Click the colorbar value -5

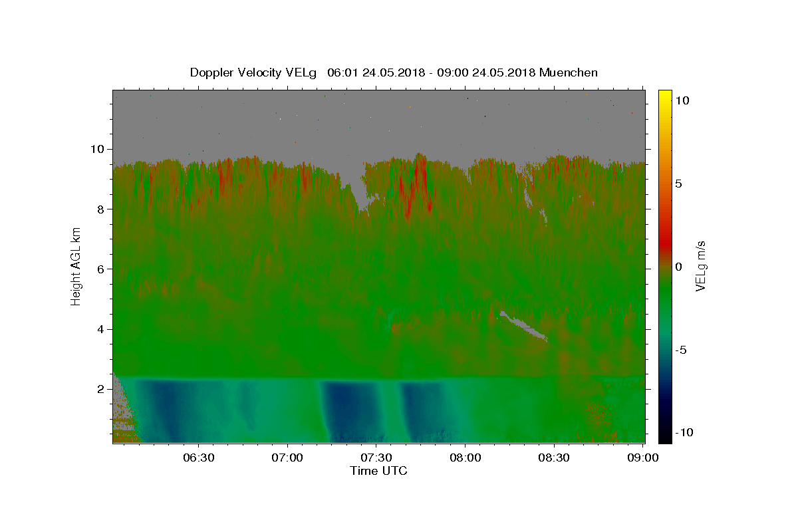(x=681, y=350)
